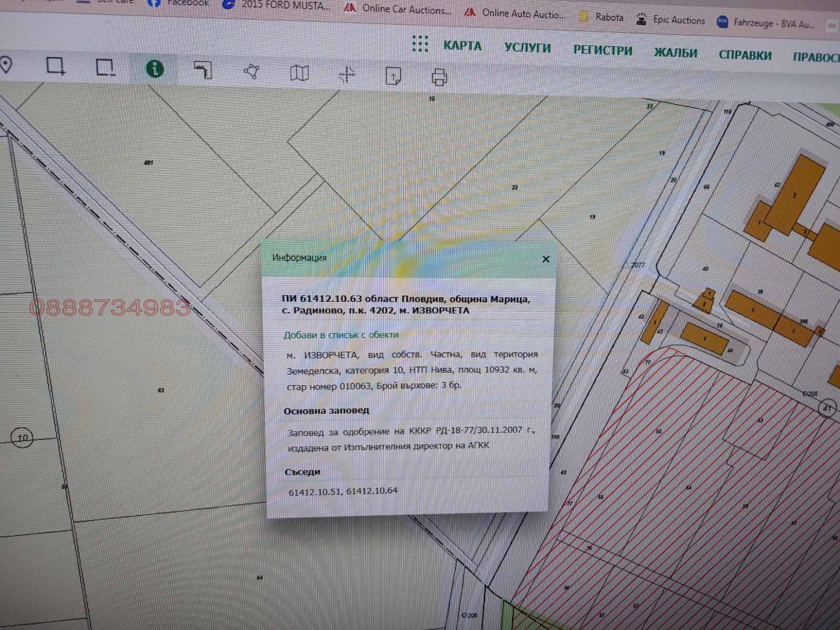Click circled number 10 map marker
The image size is (840, 630).
point(22,437)
